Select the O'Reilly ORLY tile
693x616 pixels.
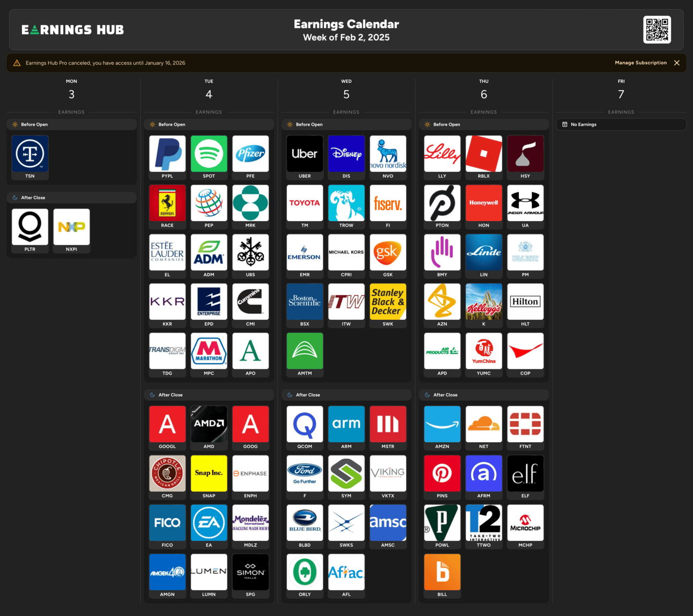coord(305,576)
